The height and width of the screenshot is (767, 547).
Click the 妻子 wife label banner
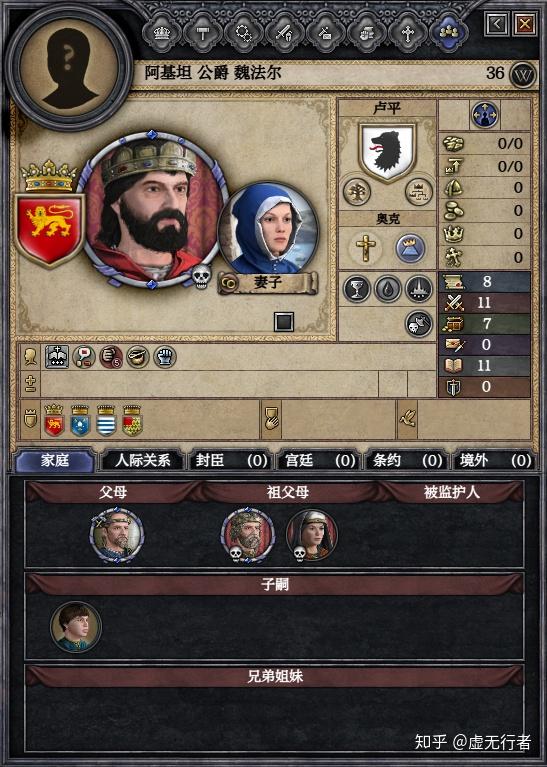tap(267, 283)
